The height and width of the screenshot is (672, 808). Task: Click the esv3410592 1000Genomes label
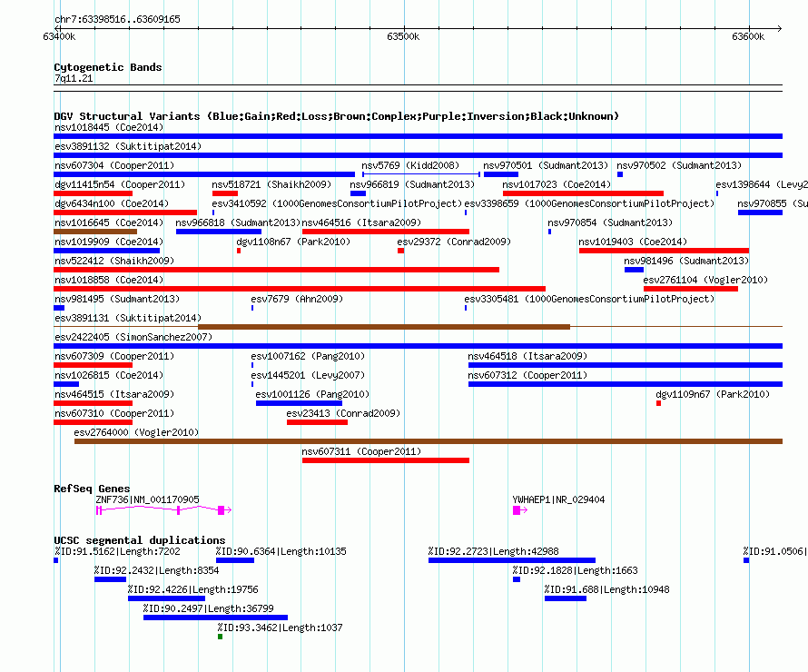tap(337, 203)
